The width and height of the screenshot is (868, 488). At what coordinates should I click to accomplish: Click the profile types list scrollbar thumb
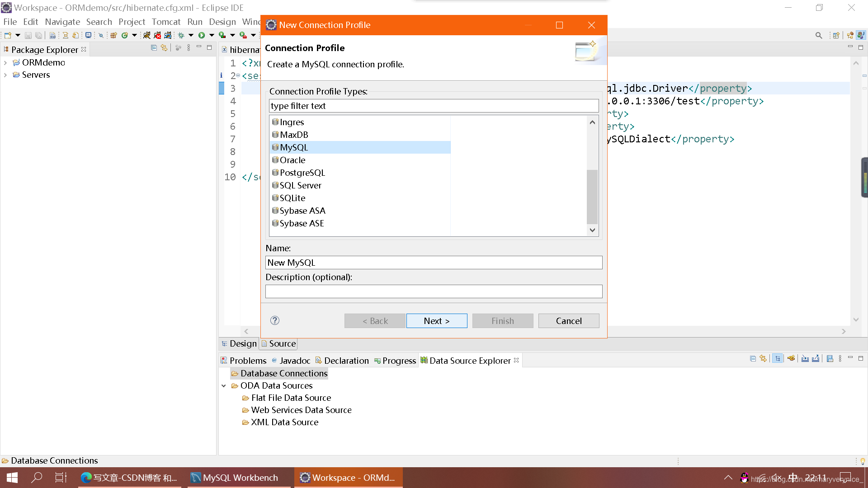592,197
